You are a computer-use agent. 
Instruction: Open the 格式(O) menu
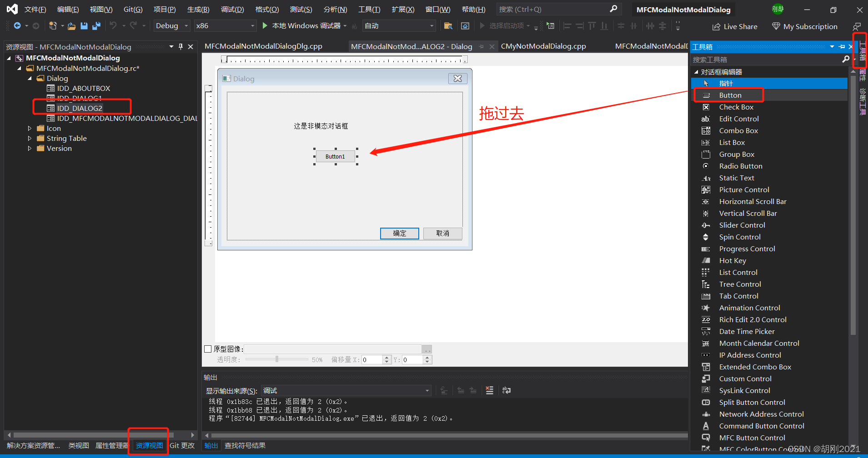pos(267,9)
